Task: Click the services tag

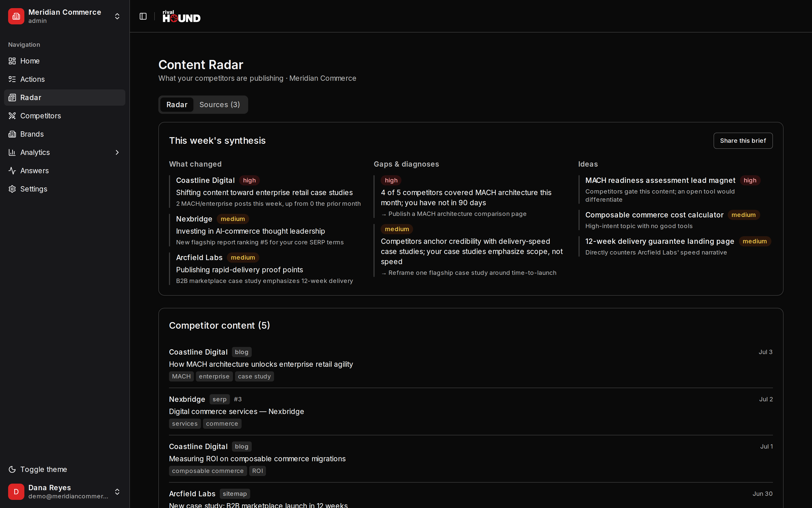Action: (185, 424)
